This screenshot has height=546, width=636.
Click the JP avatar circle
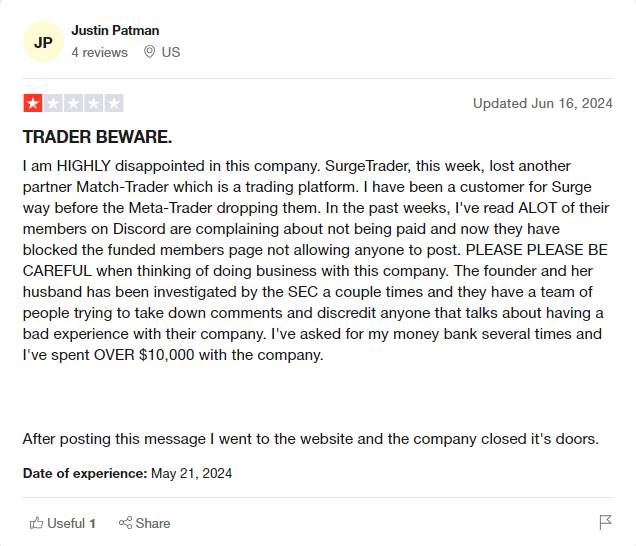(x=43, y=42)
